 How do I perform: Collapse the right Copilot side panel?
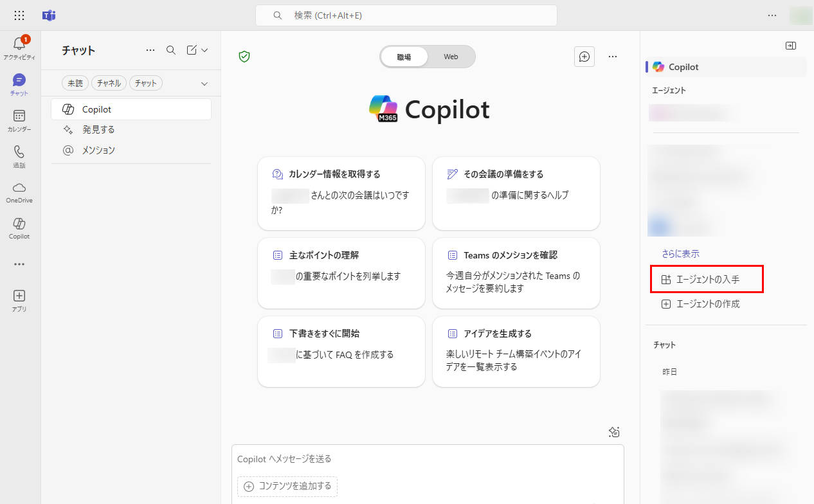(791, 46)
